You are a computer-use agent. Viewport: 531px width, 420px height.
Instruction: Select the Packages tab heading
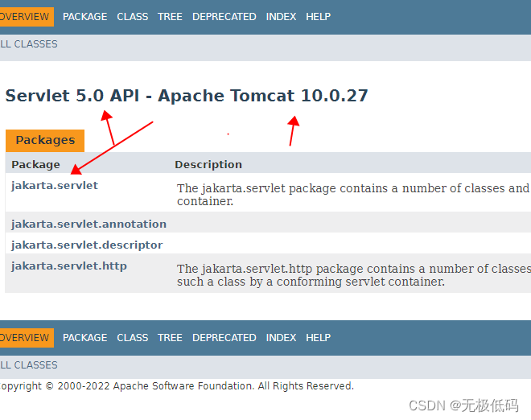tap(45, 140)
